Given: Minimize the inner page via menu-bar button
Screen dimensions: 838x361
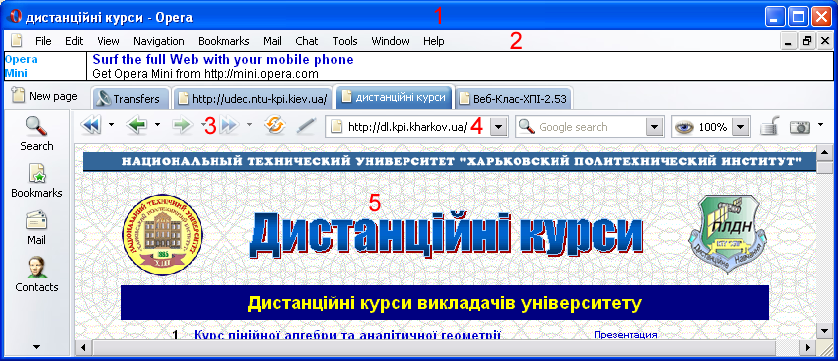Looking at the screenshot, I should (788, 41).
